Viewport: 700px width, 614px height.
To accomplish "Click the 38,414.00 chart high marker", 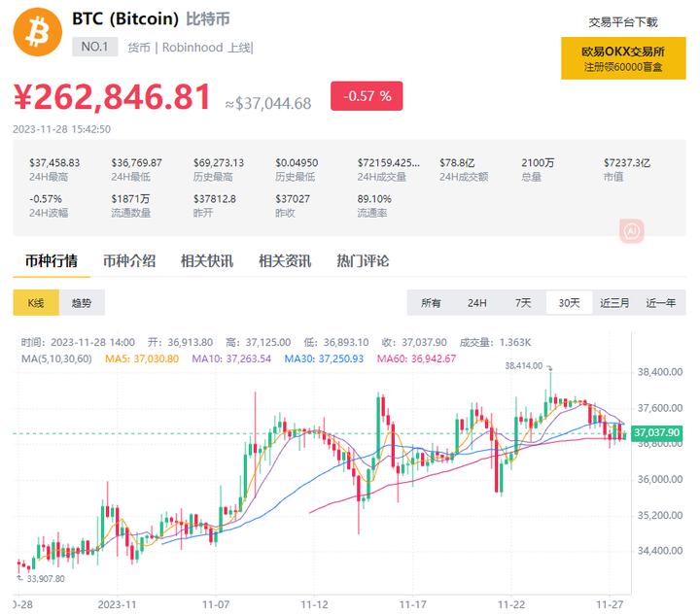I will 524,366.
